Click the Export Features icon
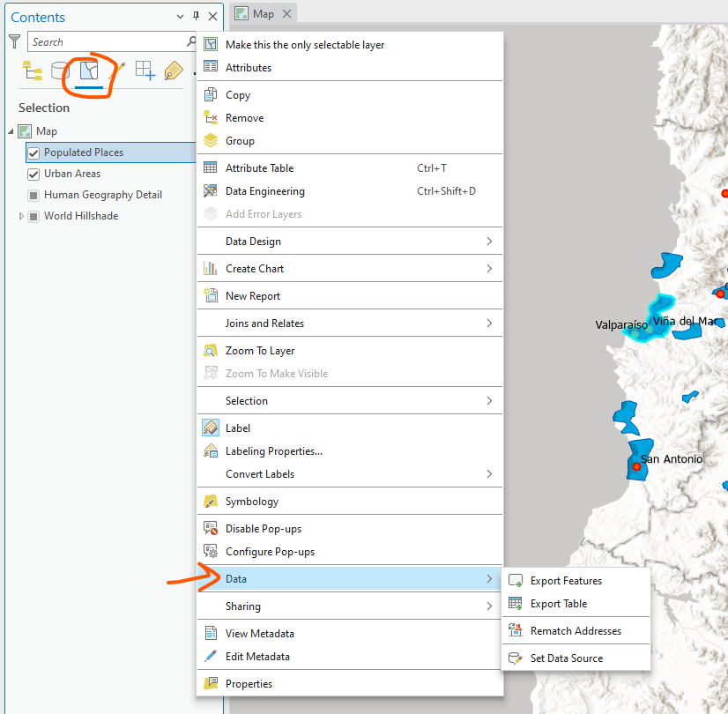The height and width of the screenshot is (714, 728). click(x=516, y=581)
